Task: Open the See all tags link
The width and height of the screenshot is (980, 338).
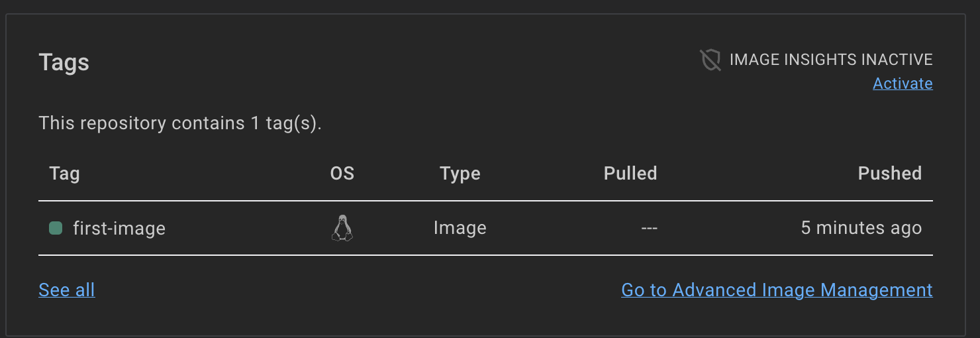Action: pos(67,290)
